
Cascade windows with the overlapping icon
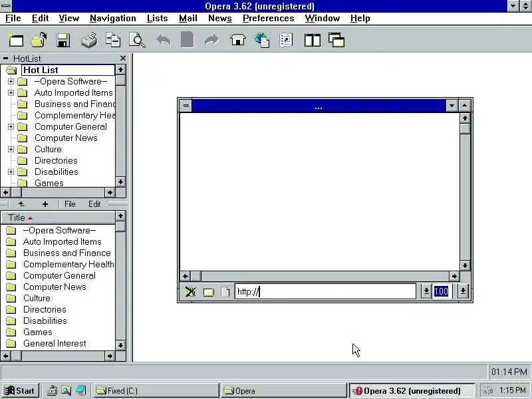click(x=336, y=40)
